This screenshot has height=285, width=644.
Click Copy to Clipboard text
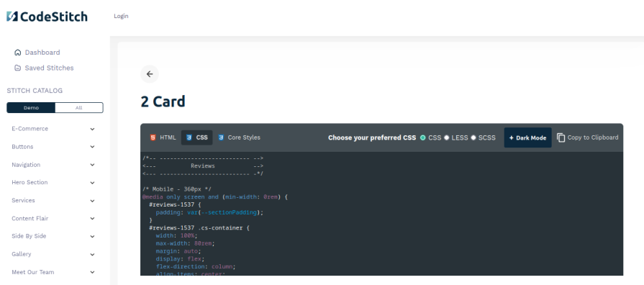[x=593, y=137]
